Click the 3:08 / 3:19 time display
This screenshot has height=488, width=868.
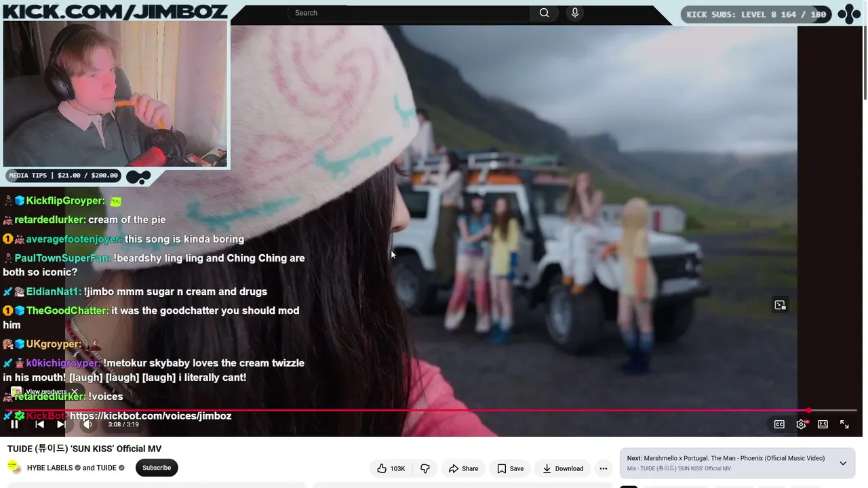(x=123, y=424)
